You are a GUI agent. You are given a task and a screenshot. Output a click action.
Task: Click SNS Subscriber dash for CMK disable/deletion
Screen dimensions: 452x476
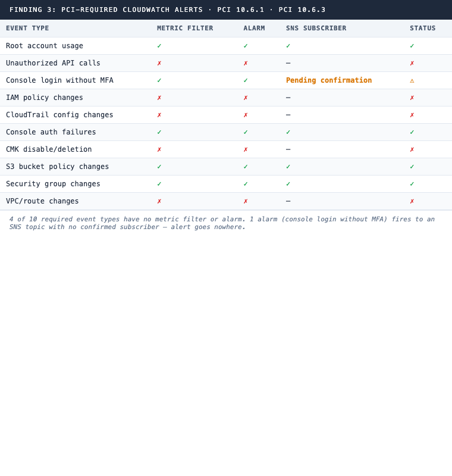coord(288,149)
